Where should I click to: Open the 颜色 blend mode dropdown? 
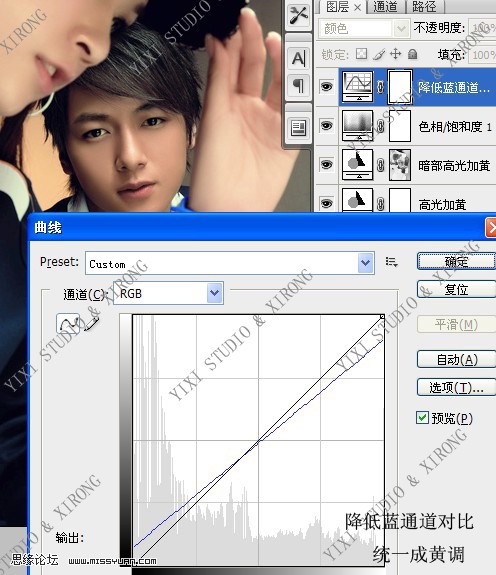click(x=364, y=28)
